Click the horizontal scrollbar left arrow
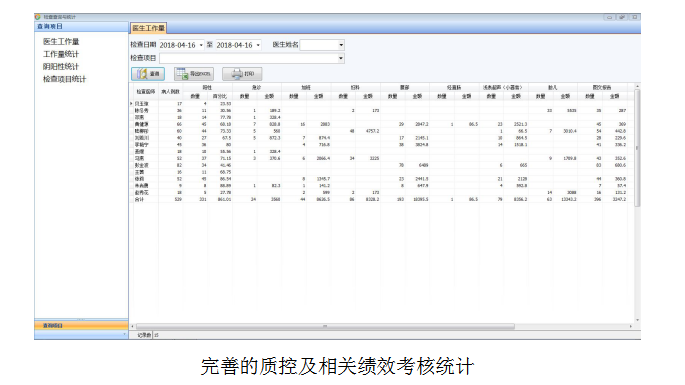 pos(132,326)
